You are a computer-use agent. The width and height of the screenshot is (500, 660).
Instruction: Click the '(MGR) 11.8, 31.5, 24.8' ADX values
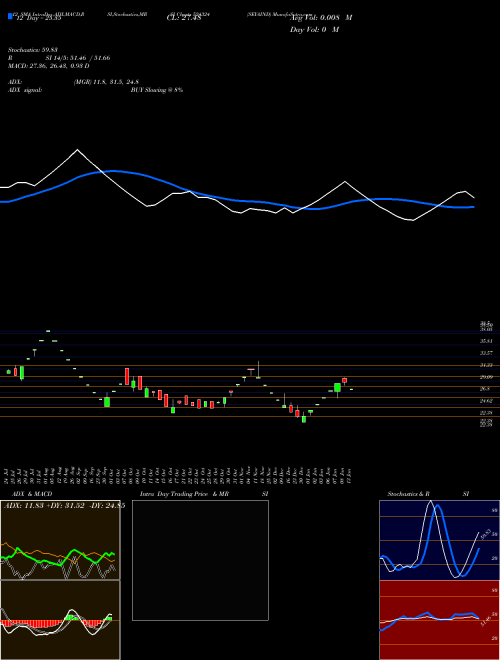click(106, 82)
